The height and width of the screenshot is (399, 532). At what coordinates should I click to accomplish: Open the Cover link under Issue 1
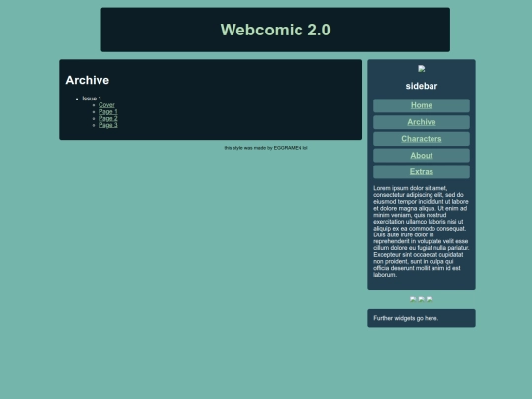coord(106,105)
